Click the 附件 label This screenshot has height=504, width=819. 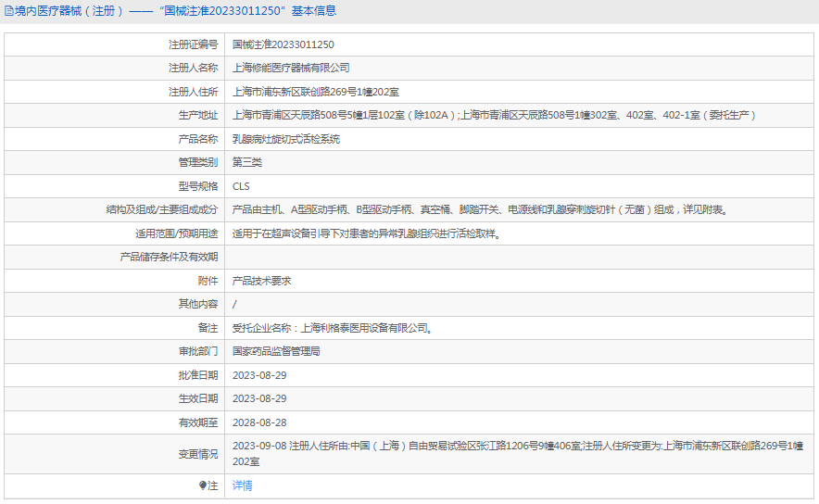208,281
